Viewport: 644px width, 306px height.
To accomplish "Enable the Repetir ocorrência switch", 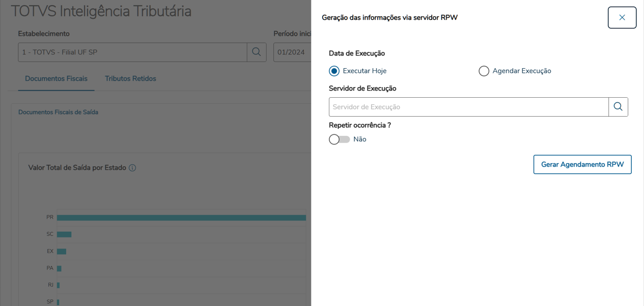I will pos(340,140).
